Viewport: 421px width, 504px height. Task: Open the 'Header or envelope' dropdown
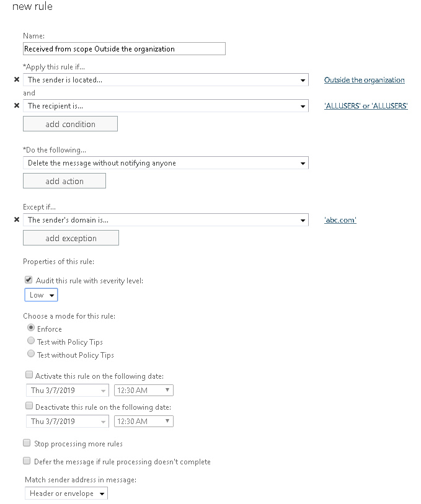point(66,493)
